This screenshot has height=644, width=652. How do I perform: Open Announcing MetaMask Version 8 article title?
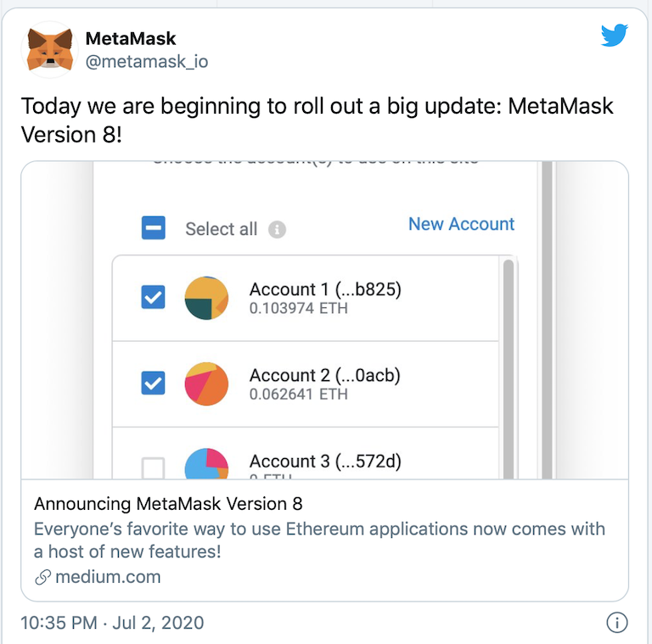point(168,504)
